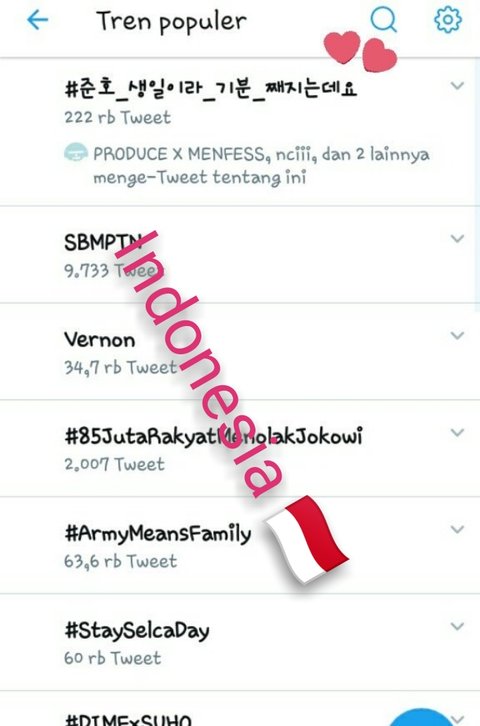This screenshot has height=726, width=480.
Task: Tap the blue compose tweet button
Action: tap(424, 716)
